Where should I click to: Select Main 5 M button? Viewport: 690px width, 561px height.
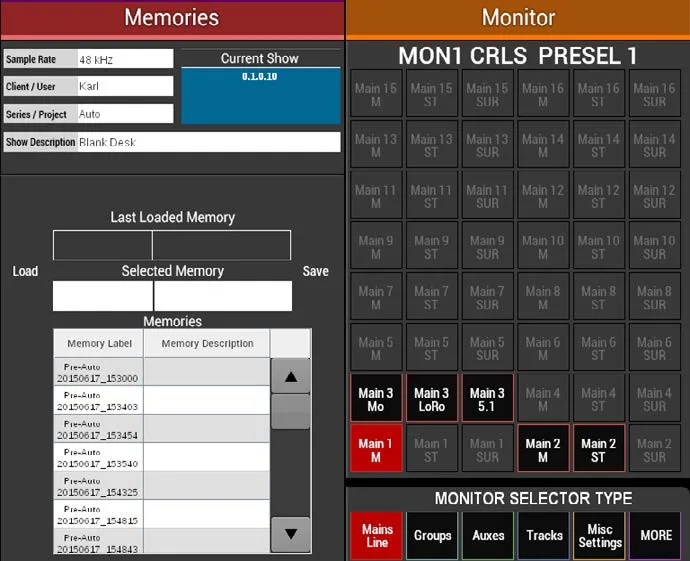tap(376, 347)
